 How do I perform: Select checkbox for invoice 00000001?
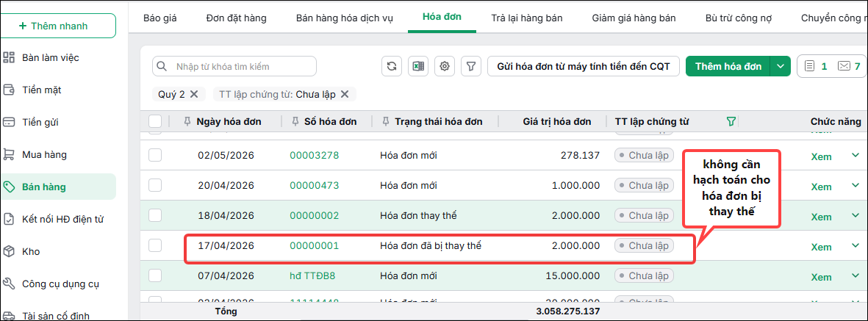point(155,245)
